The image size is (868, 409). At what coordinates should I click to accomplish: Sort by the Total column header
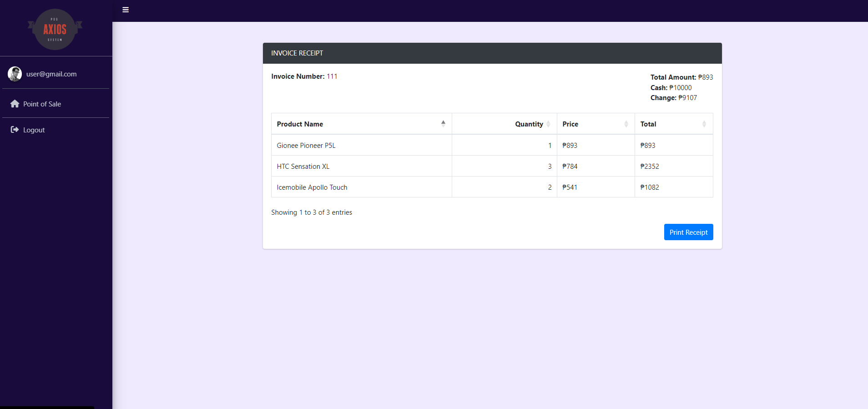(674, 124)
